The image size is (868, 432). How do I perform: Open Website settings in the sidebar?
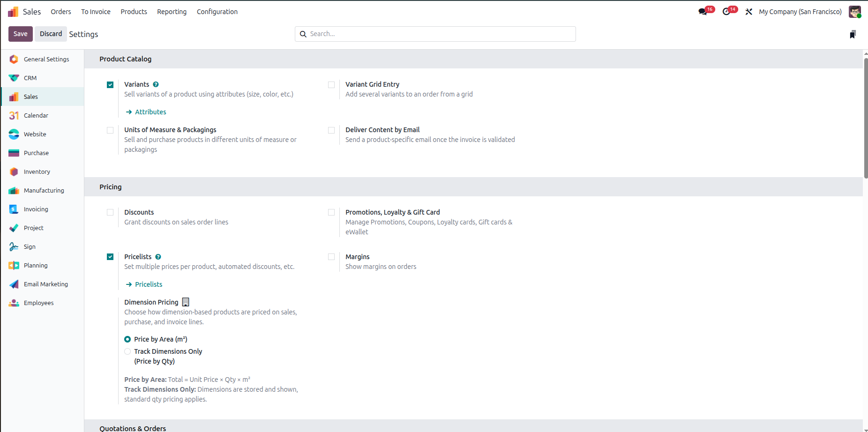click(43, 134)
